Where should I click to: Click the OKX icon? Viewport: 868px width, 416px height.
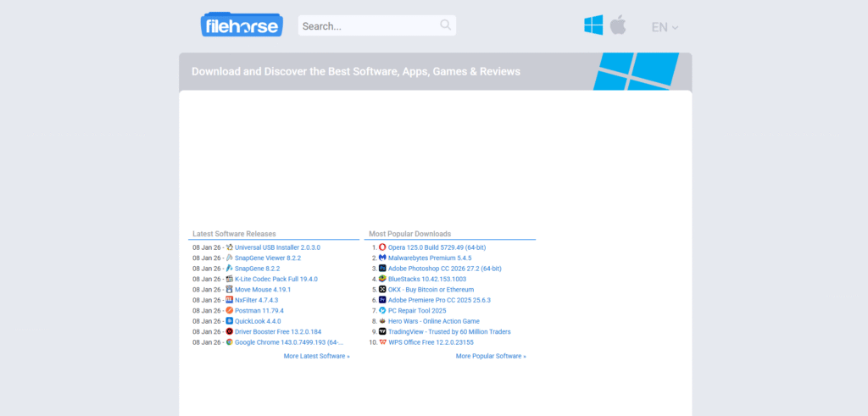[x=382, y=289]
